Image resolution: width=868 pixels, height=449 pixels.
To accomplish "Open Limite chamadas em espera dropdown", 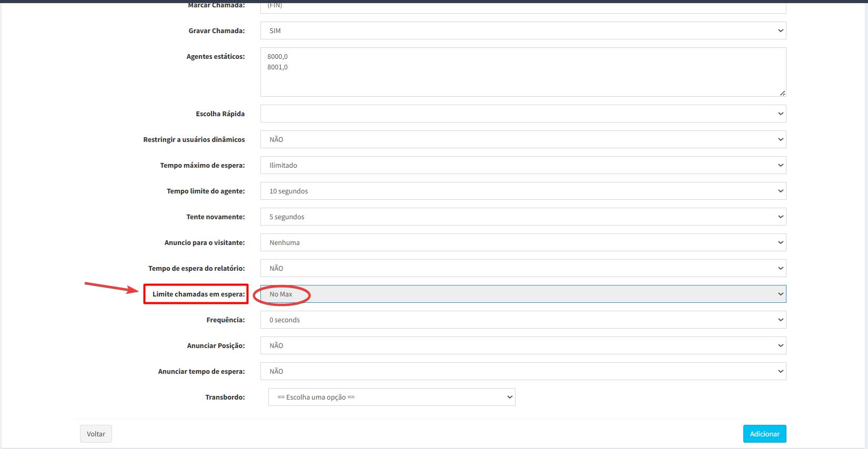I will click(x=523, y=294).
